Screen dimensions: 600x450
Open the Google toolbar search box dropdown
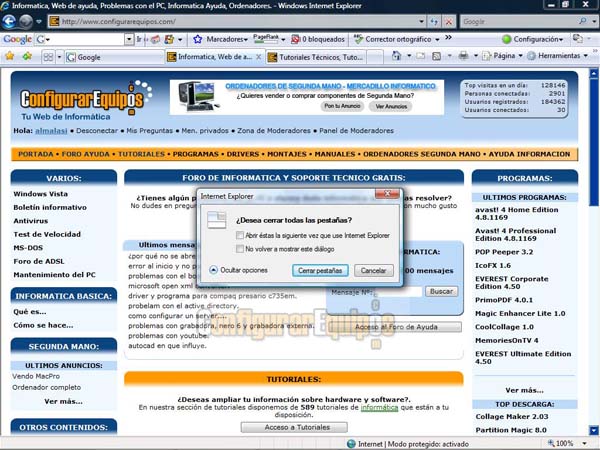pyautogui.click(x=129, y=39)
